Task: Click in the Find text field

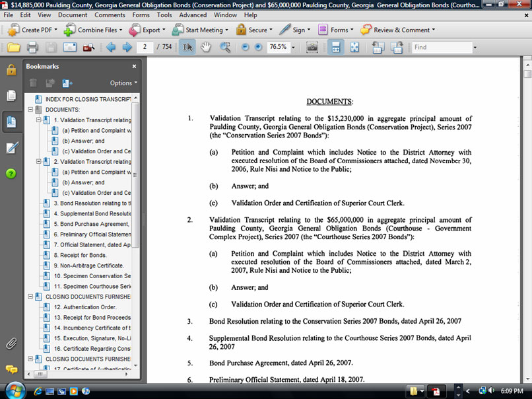Action: click(x=441, y=48)
